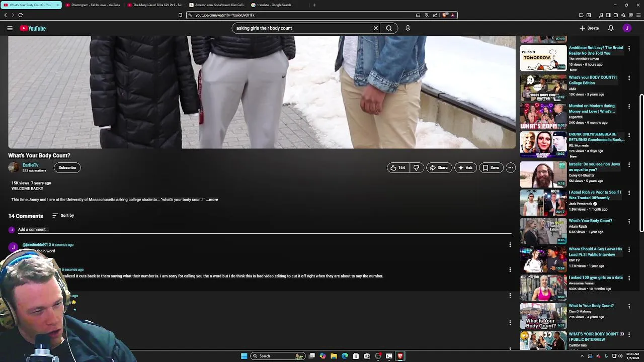The width and height of the screenshot is (644, 362).
Task: Open @jaredmoble9713 commenter profile
Action: coord(37,245)
